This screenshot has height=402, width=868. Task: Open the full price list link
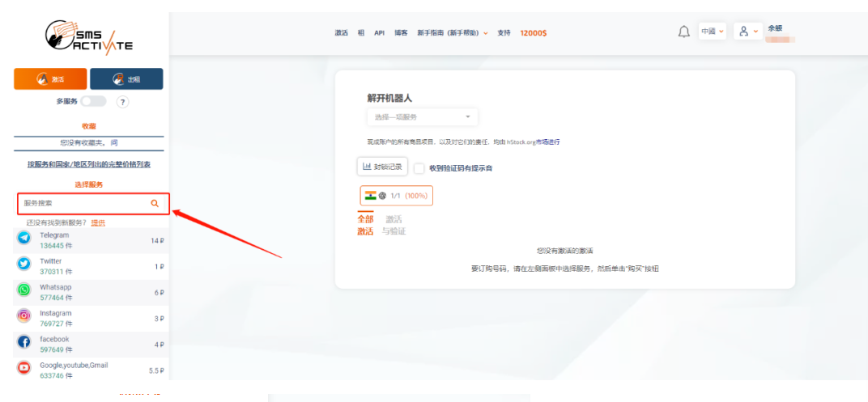[x=88, y=164]
